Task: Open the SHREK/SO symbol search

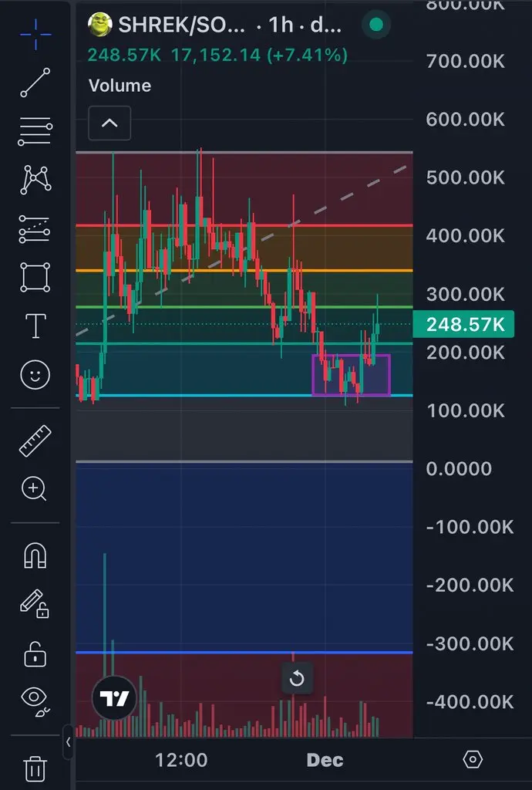Action: pos(181,25)
